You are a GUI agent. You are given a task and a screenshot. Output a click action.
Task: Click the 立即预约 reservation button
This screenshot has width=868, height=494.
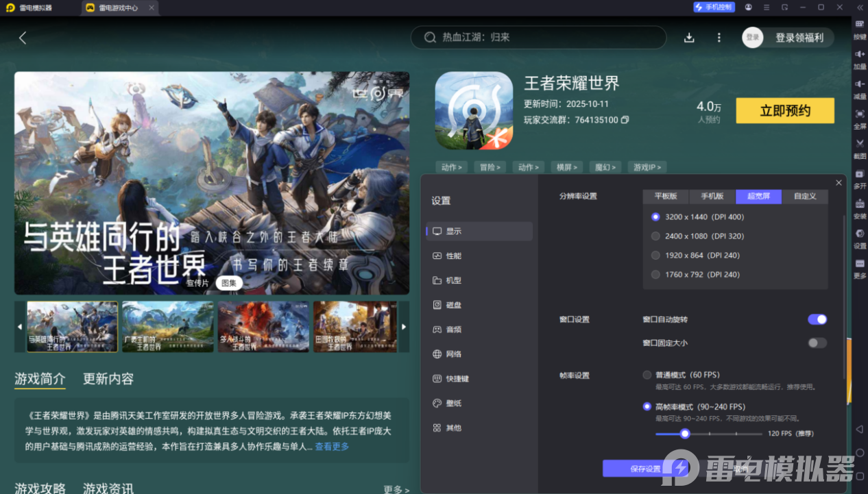[784, 110]
